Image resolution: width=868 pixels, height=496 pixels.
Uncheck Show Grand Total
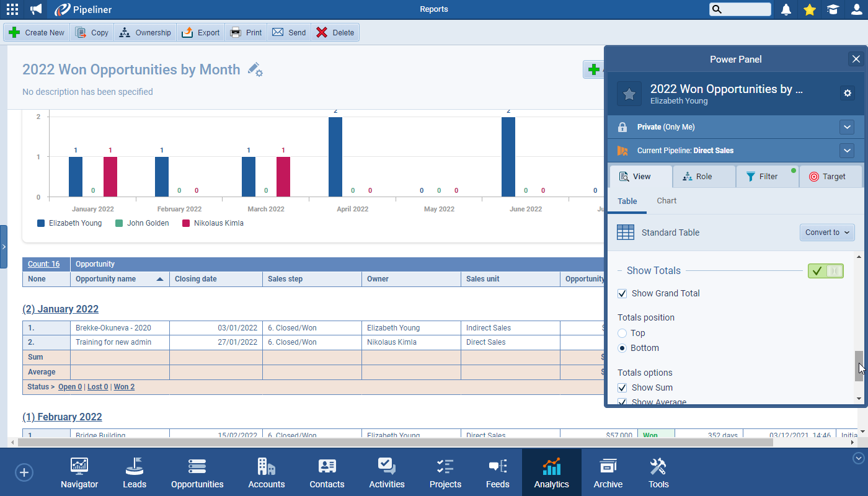pos(622,293)
